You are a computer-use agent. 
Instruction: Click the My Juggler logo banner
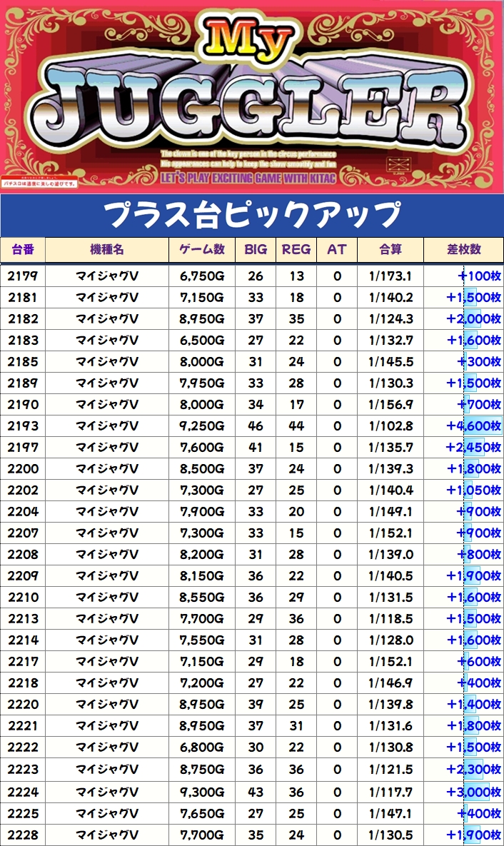click(x=251, y=96)
